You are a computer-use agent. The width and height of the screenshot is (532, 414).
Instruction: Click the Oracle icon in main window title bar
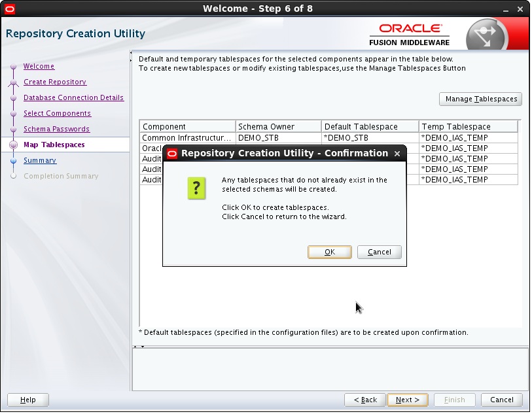pyautogui.click(x=10, y=9)
